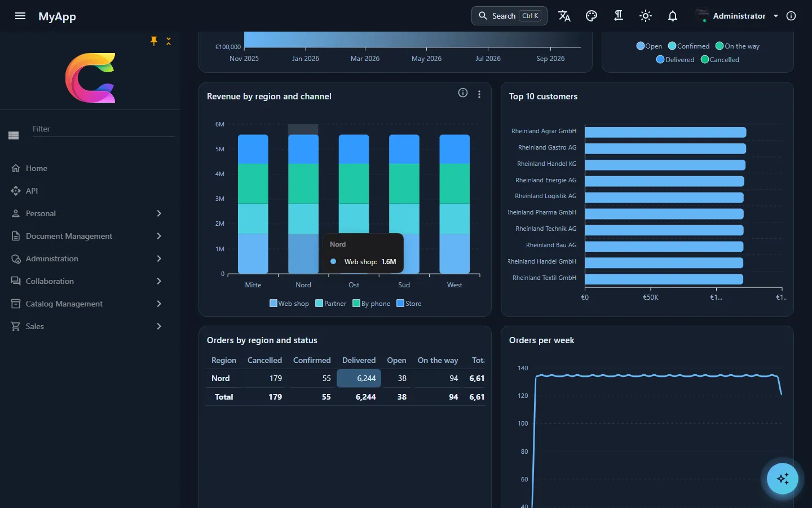Open Administrator user dropdown arrow

click(x=776, y=16)
